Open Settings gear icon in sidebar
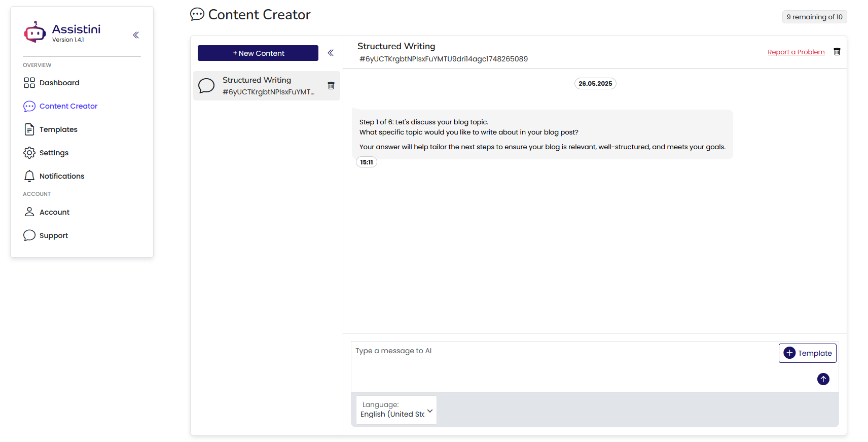 coord(29,153)
